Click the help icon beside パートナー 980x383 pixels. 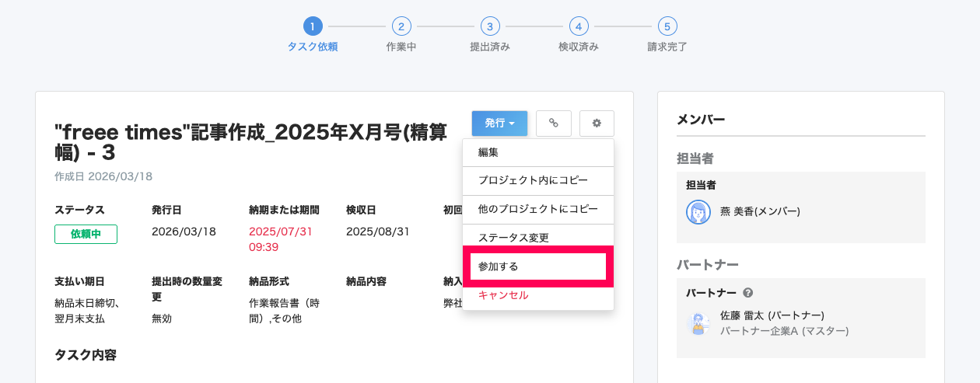tap(748, 293)
